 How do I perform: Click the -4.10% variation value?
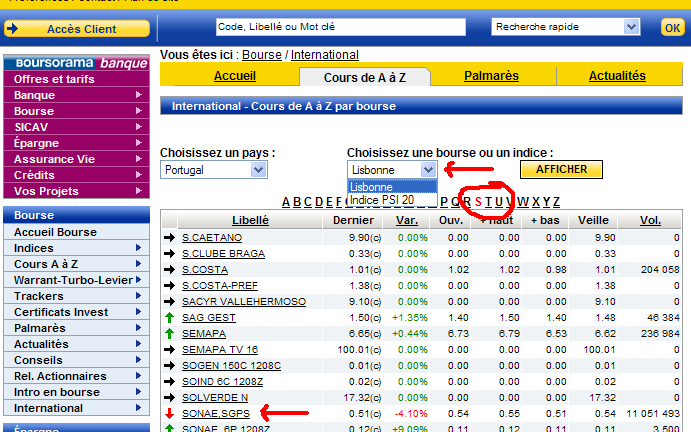pyautogui.click(x=411, y=413)
